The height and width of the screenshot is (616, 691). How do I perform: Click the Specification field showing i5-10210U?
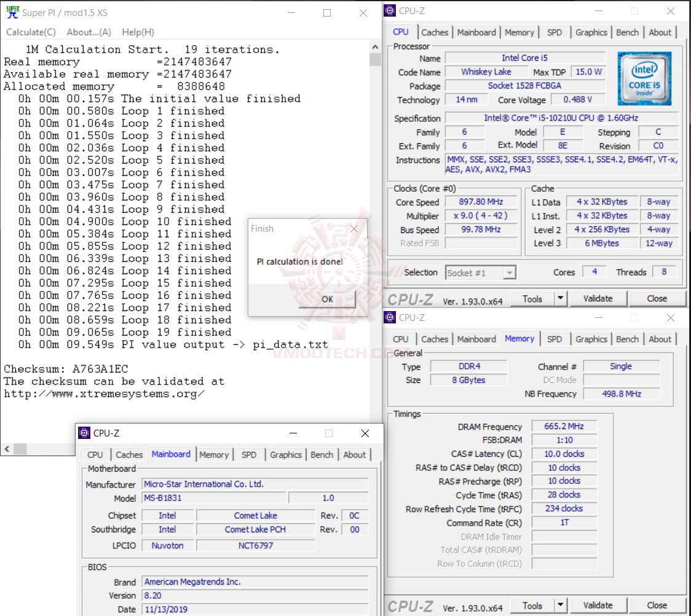pos(561,118)
